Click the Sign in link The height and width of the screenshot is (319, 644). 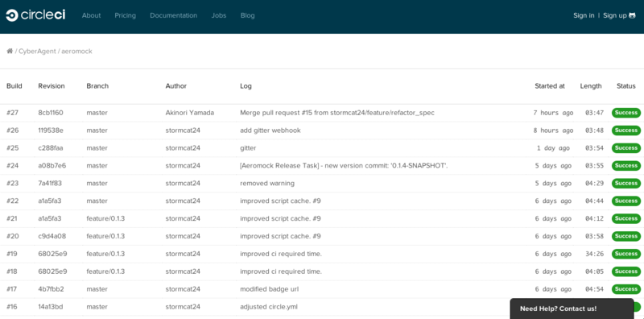point(584,15)
